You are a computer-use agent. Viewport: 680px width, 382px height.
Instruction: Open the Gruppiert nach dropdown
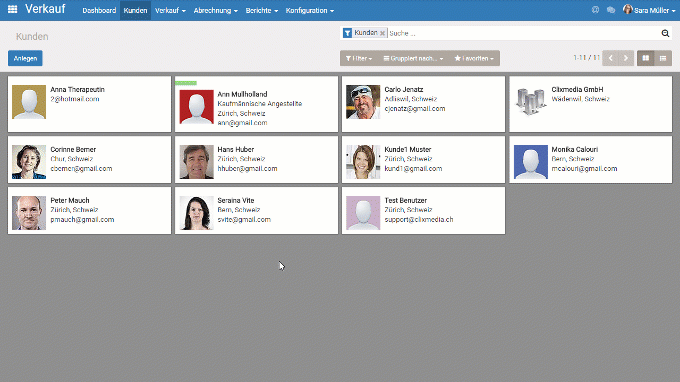tap(413, 58)
